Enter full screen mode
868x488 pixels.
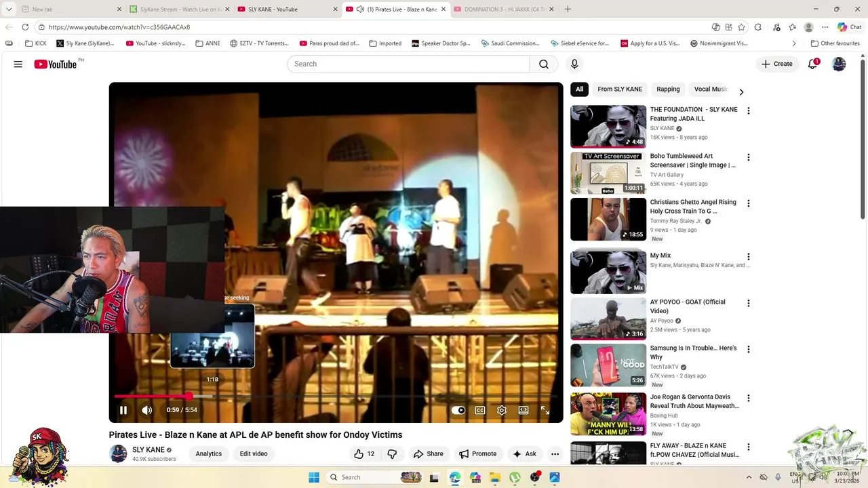click(545, 410)
